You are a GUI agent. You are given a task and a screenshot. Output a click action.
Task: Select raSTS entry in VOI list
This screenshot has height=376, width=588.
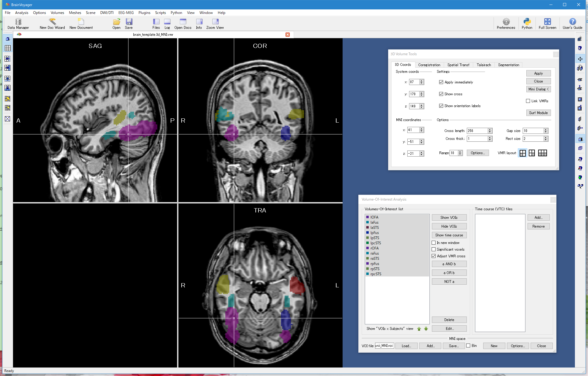point(397,259)
